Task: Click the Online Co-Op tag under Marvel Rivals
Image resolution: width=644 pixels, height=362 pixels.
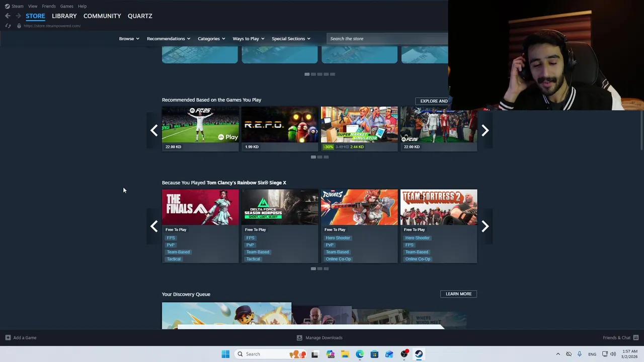Action: click(x=338, y=259)
